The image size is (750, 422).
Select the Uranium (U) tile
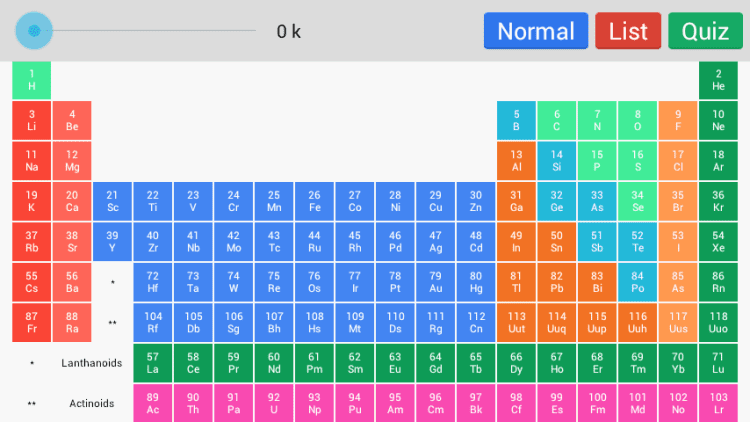pyautogui.click(x=274, y=403)
